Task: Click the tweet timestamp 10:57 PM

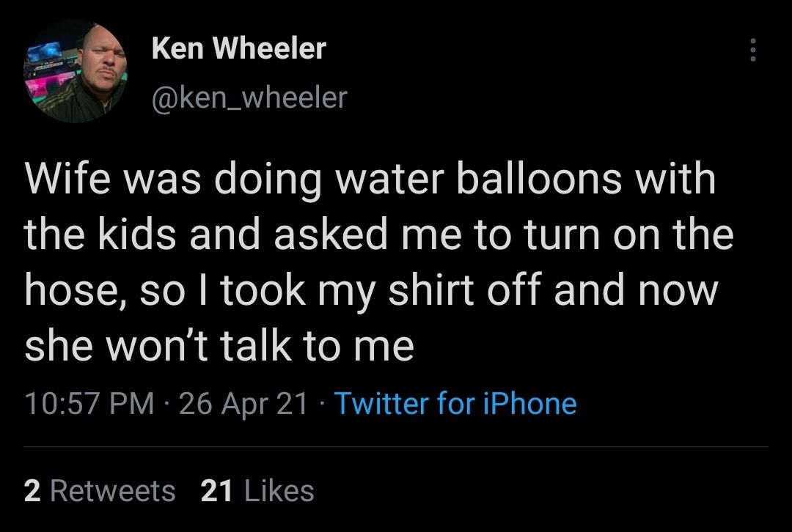Action: (x=92, y=404)
